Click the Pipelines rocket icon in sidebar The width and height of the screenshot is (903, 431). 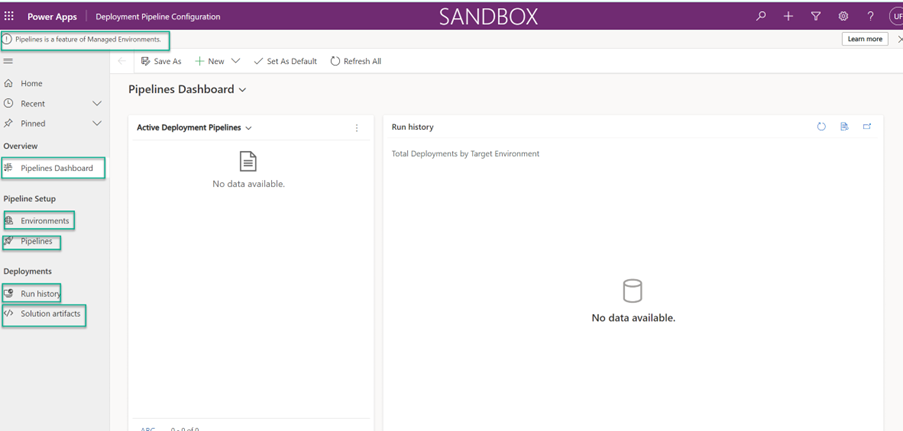(9, 241)
